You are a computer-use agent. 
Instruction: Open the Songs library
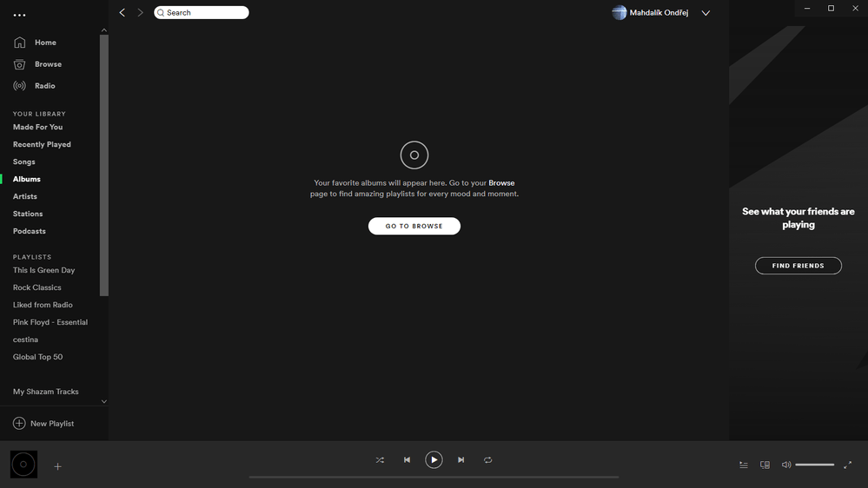pos(23,162)
